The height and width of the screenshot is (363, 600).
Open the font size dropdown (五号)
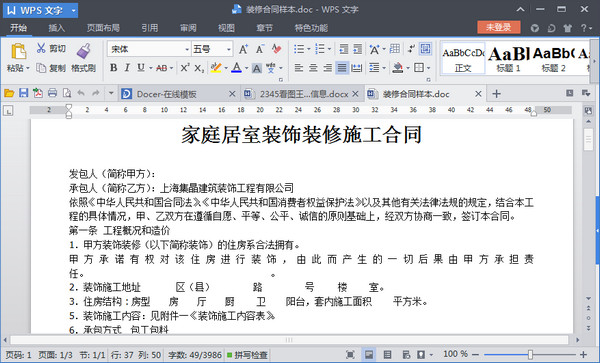228,49
